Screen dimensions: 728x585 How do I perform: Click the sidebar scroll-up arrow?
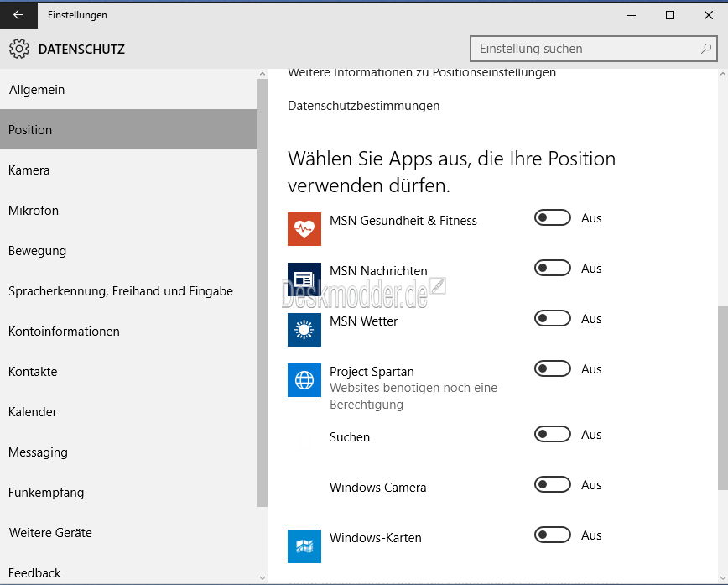263,74
